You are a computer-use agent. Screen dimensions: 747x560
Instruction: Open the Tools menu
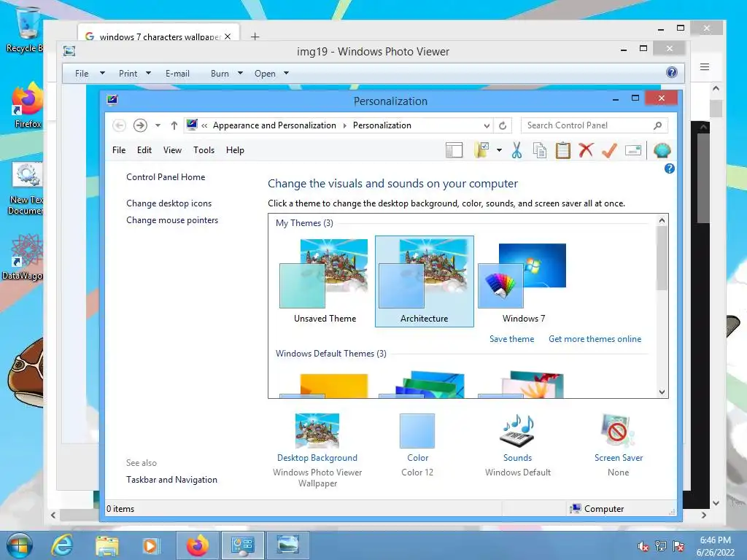pyautogui.click(x=204, y=150)
